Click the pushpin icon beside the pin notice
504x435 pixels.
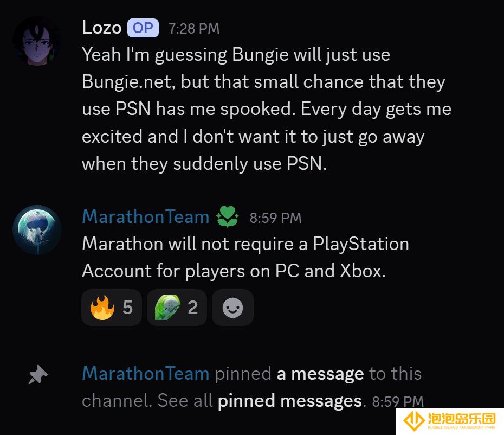pyautogui.click(x=38, y=374)
